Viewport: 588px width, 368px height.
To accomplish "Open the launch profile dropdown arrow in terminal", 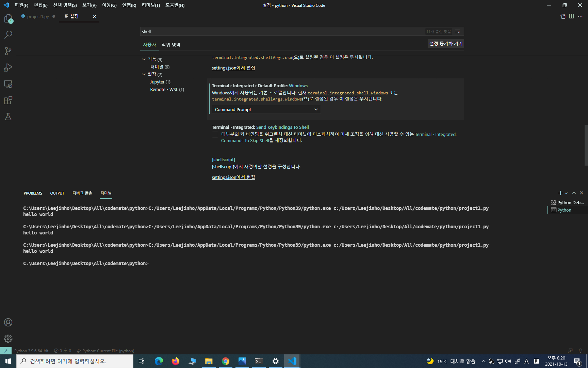I will click(x=566, y=193).
